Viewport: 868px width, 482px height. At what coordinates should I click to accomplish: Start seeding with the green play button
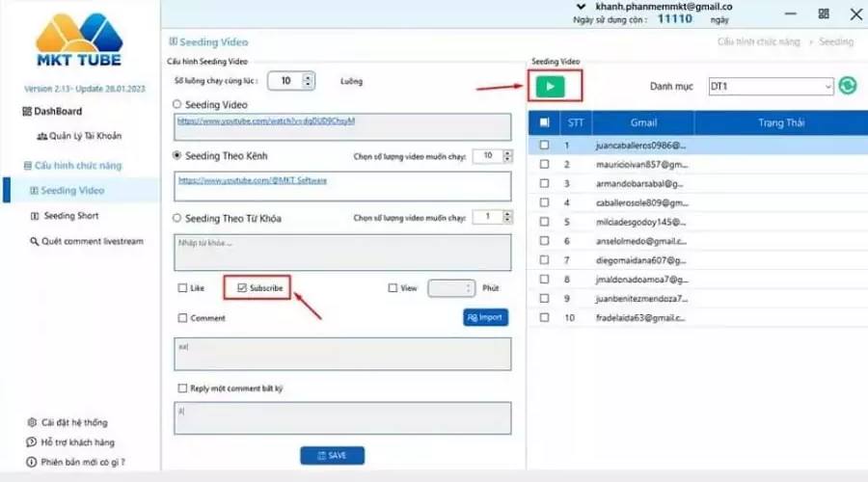(550, 87)
